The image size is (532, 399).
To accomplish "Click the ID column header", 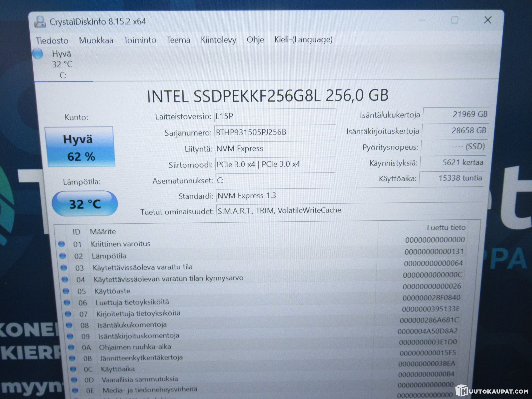I will point(76,232).
